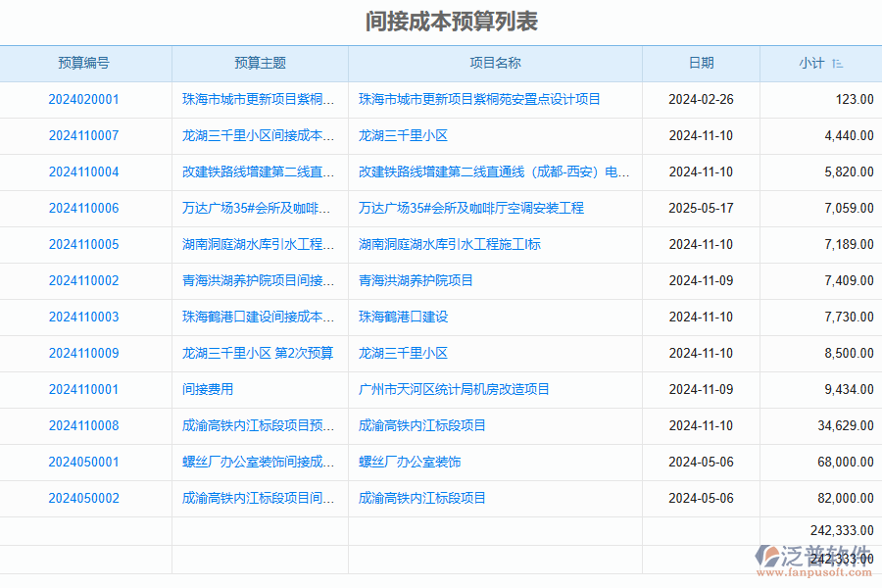This screenshot has width=882, height=588.
Task: Select subtotal value 68,000.00
Action: (846, 462)
